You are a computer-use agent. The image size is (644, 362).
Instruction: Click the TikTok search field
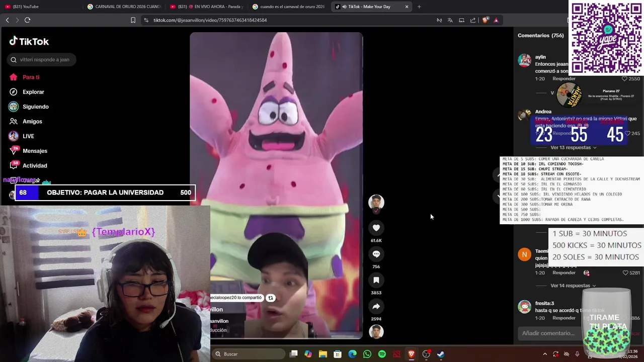coord(42,59)
